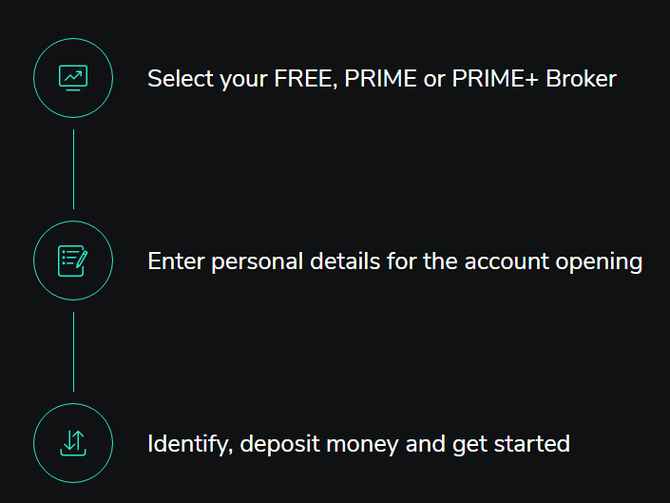Select the 'Select your FREE, PRIME or PRIME+ Broker' text

(381, 78)
